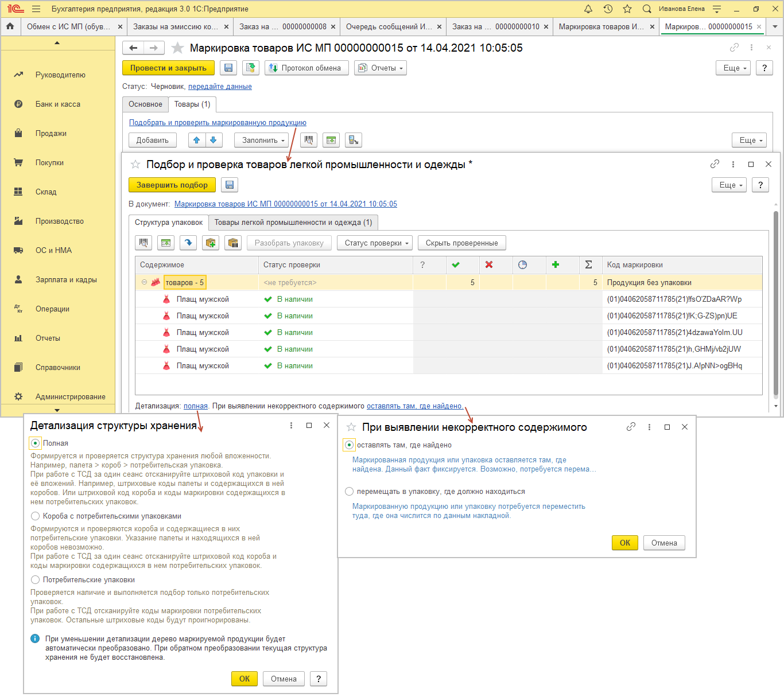
Task: Click Отмена in При выявлении dialog
Action: pos(664,543)
